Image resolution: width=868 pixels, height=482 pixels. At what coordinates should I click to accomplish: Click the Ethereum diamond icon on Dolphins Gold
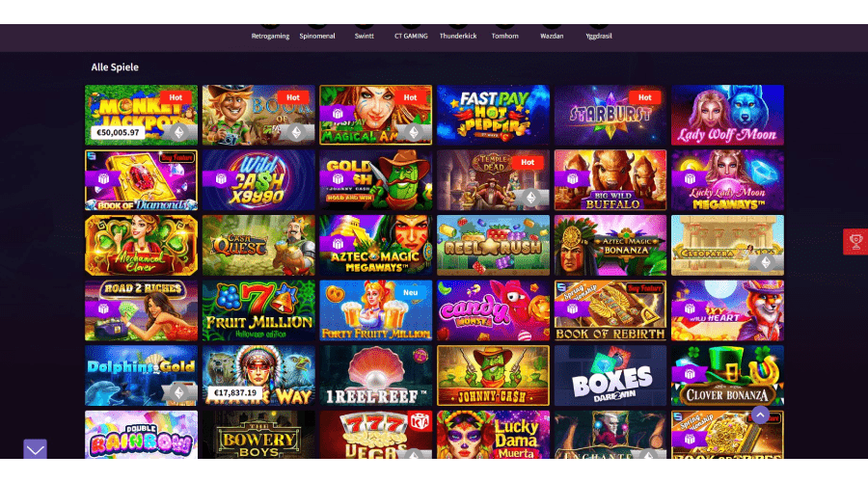coord(178,393)
